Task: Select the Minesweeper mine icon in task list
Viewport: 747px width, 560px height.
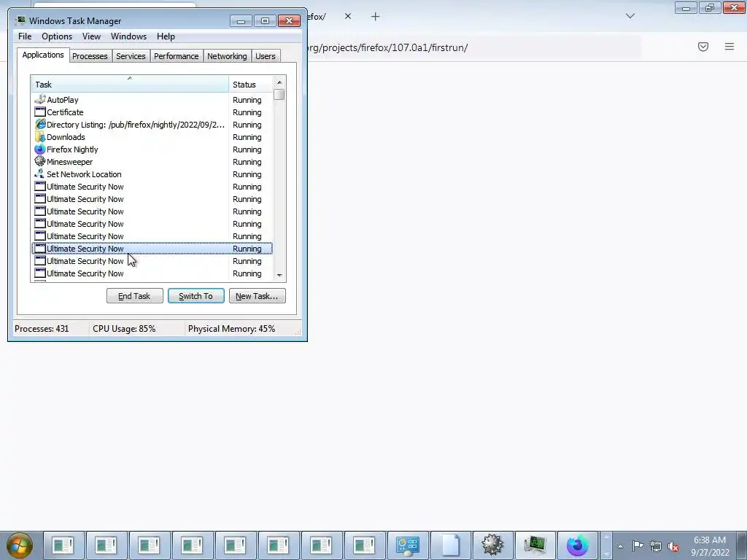Action: tap(40, 161)
